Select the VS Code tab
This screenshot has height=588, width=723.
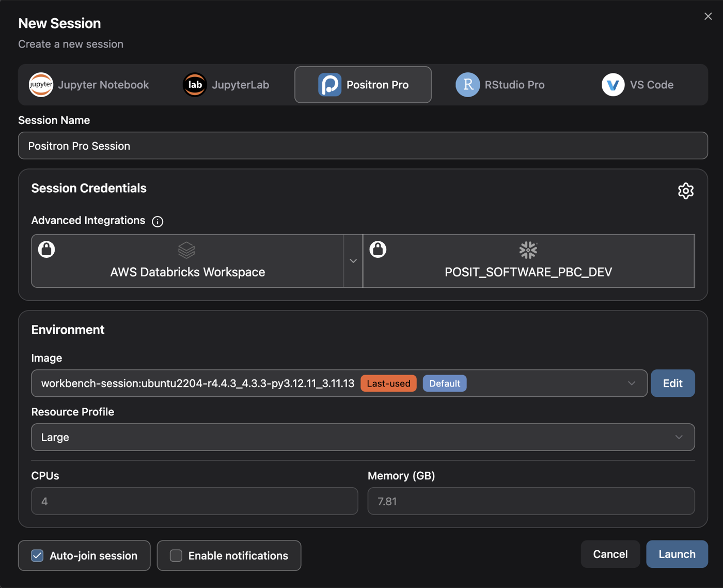point(638,85)
